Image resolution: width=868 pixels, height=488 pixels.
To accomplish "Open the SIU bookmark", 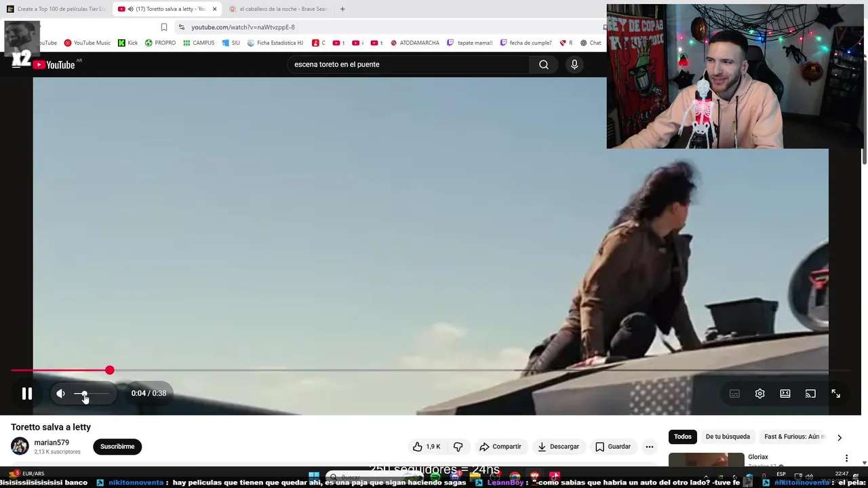I will point(231,43).
